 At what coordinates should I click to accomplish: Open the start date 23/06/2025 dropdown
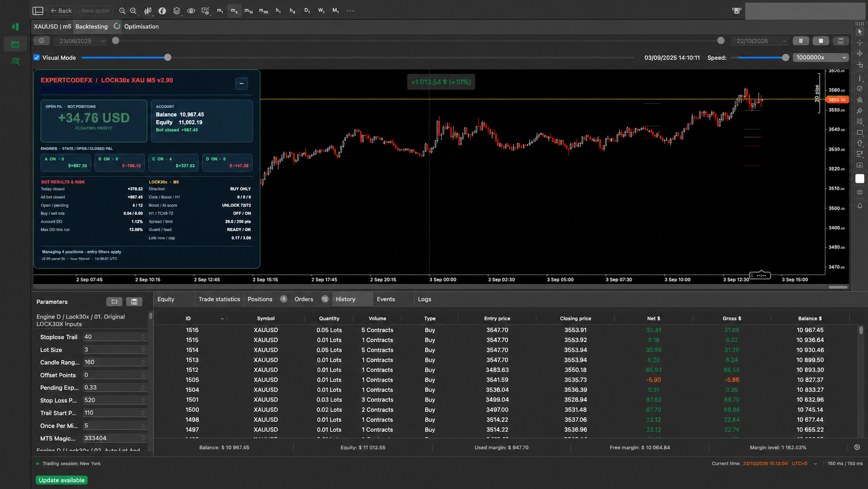pos(81,41)
